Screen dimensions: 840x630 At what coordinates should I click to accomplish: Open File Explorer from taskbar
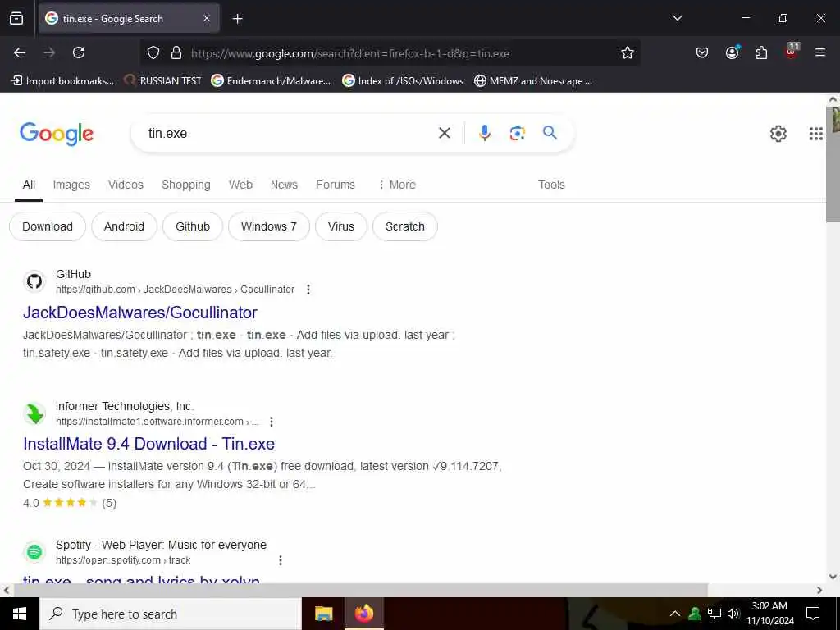(323, 614)
